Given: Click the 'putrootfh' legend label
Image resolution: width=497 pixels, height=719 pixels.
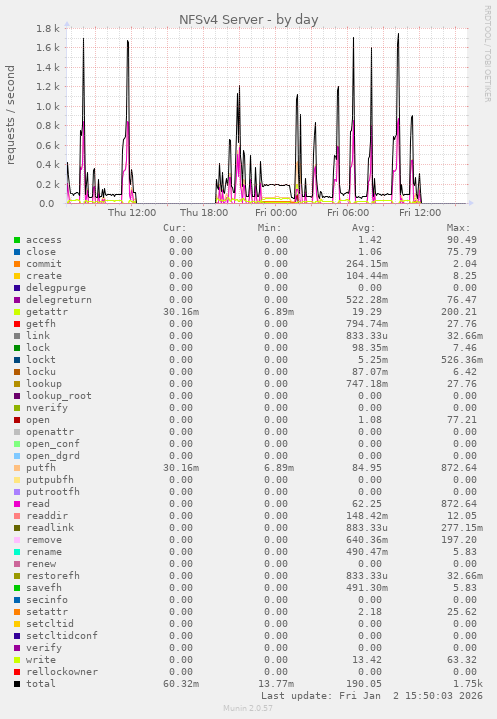Looking at the screenshot, I should pos(53,492).
